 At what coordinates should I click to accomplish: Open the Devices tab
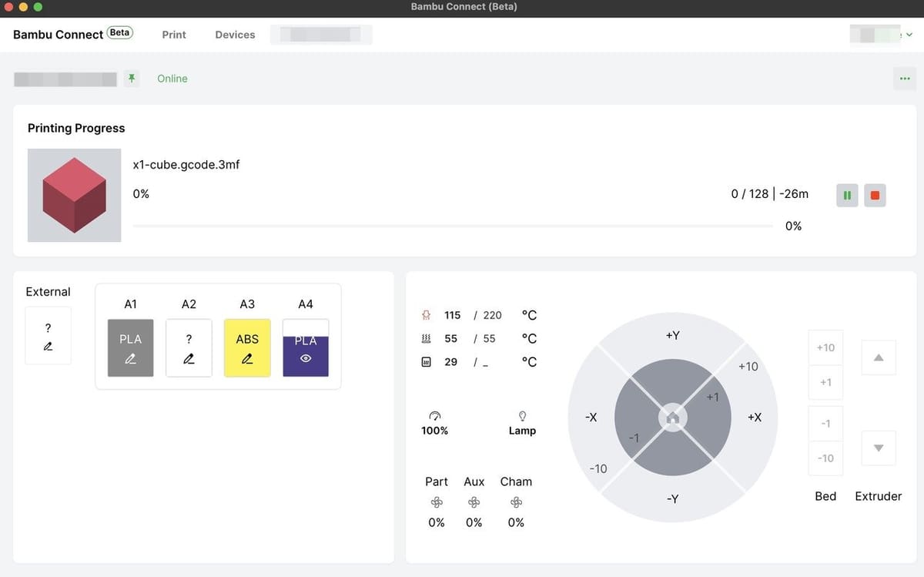tap(235, 35)
